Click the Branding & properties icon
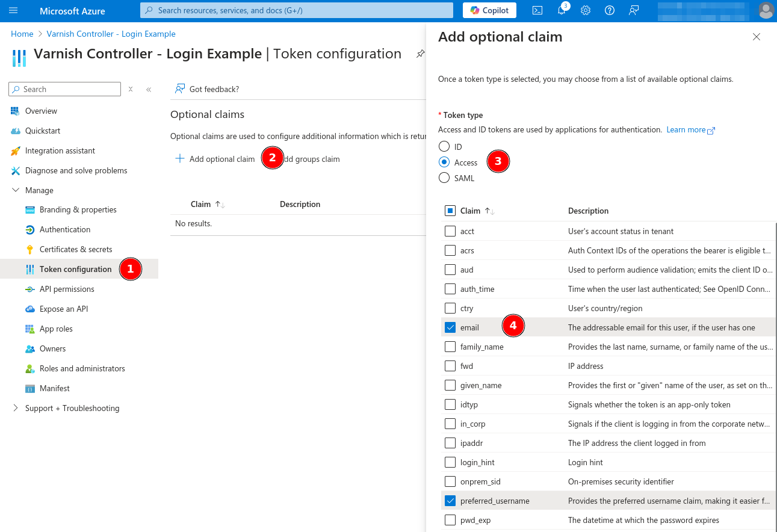777x532 pixels. 29,209
